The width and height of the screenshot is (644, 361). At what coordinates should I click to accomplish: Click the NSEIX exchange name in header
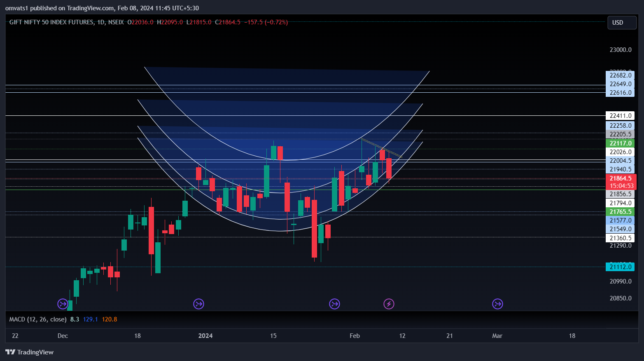pos(116,22)
